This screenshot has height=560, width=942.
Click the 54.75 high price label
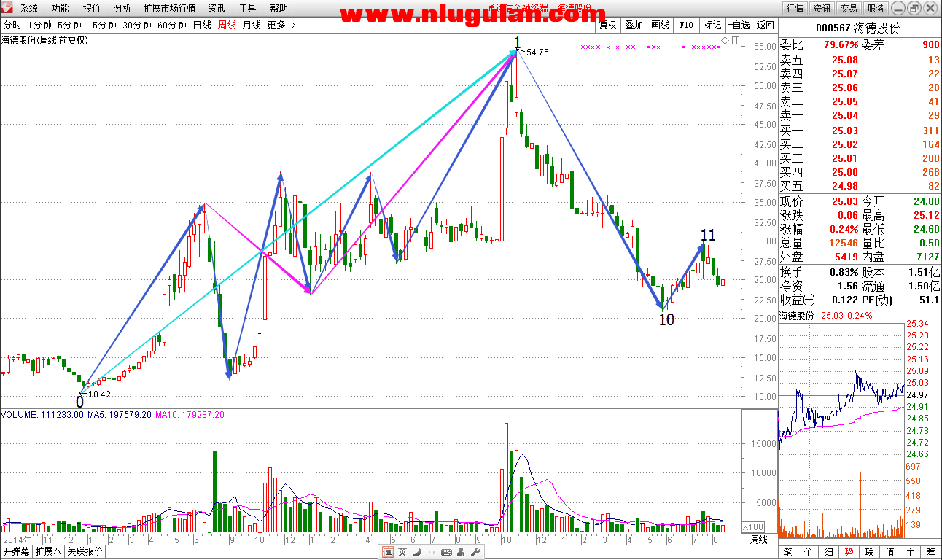click(537, 52)
